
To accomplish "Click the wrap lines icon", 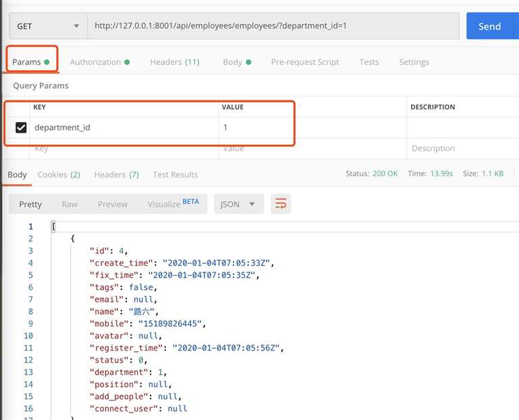I will pyautogui.click(x=281, y=204).
